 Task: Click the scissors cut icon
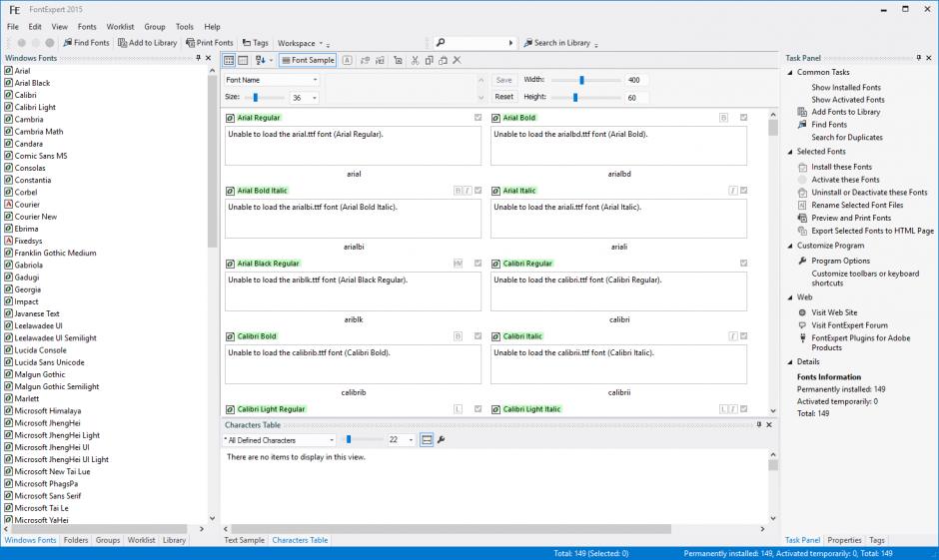[415, 60]
